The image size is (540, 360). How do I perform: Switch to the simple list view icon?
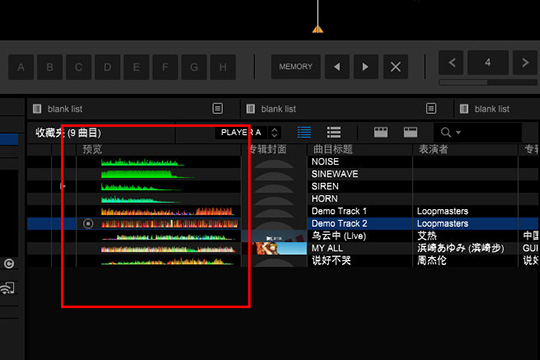(334, 132)
